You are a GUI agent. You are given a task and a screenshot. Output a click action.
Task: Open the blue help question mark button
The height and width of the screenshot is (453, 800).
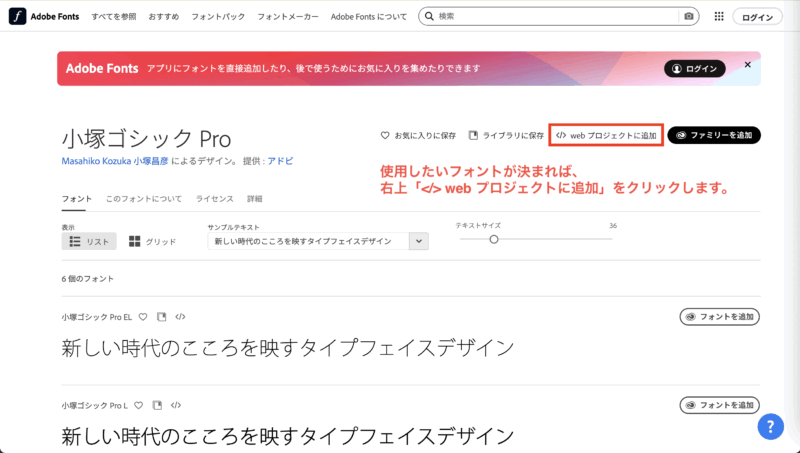[770, 426]
